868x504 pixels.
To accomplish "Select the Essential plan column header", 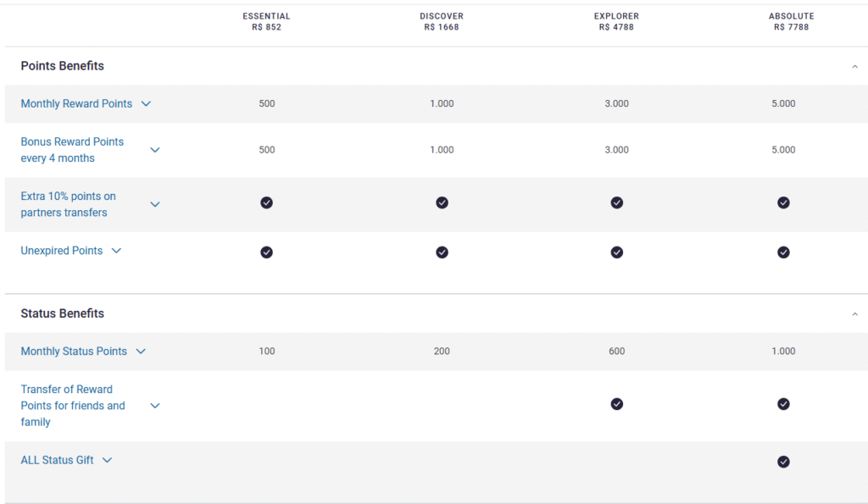I will point(266,22).
